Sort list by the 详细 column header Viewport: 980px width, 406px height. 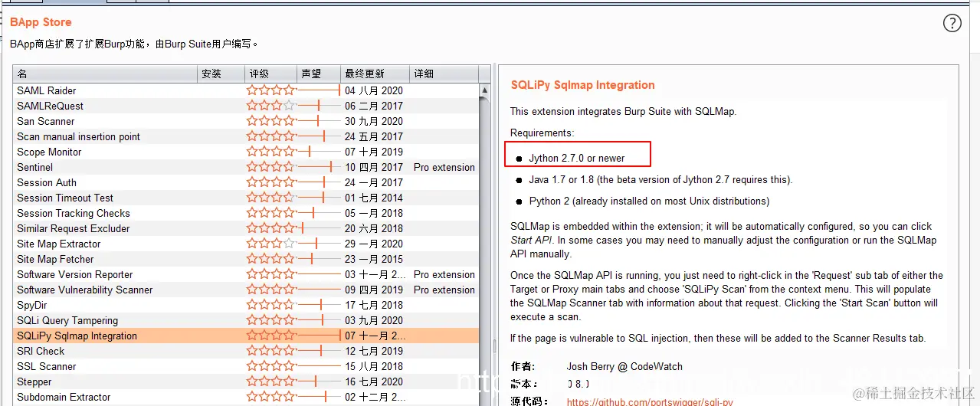tap(444, 74)
